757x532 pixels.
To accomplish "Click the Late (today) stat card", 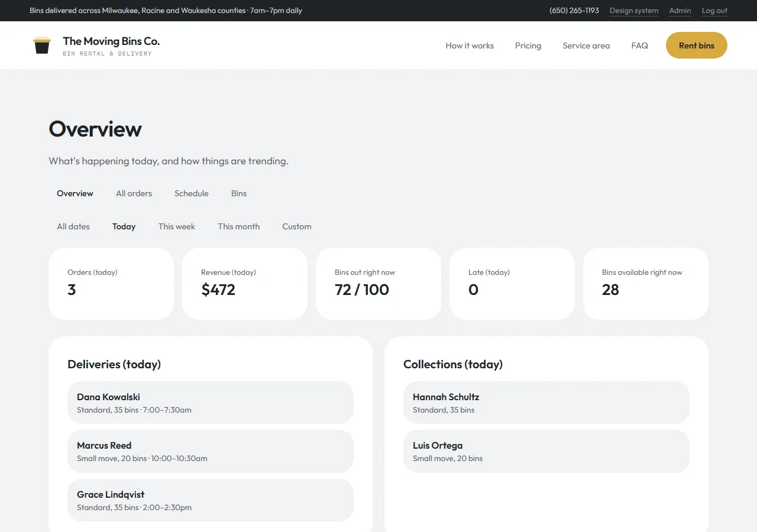I will point(512,284).
